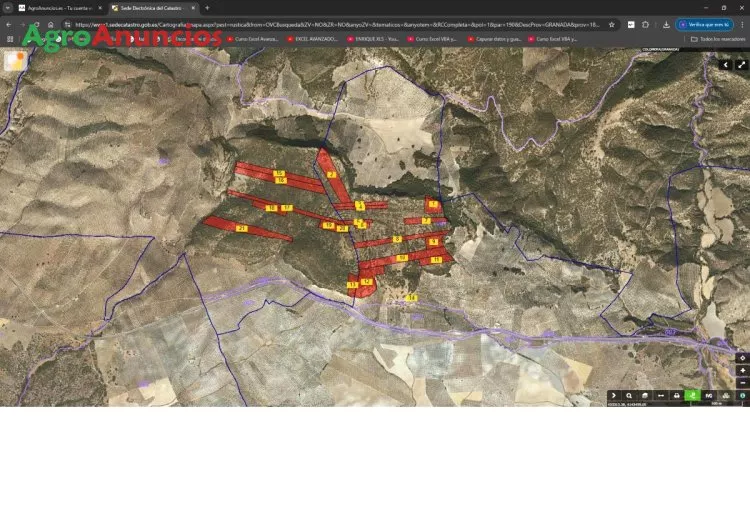This screenshot has height=530, width=750.
Task: Open the EXCEL AVANZADO bookmark
Action: (311, 39)
